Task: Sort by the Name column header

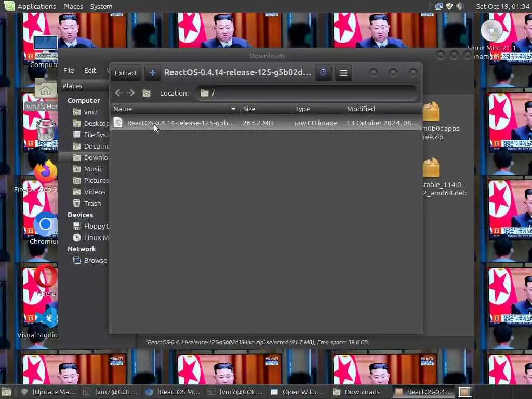Action: (175, 109)
